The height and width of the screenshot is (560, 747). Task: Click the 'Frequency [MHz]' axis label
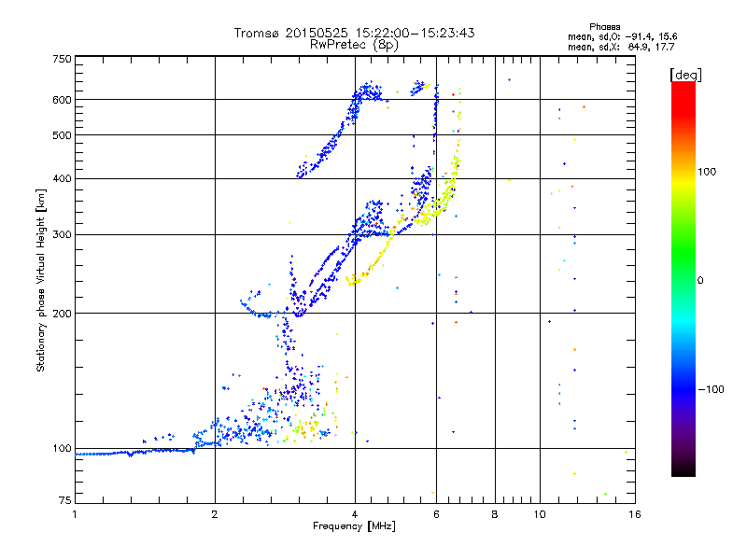354,526
